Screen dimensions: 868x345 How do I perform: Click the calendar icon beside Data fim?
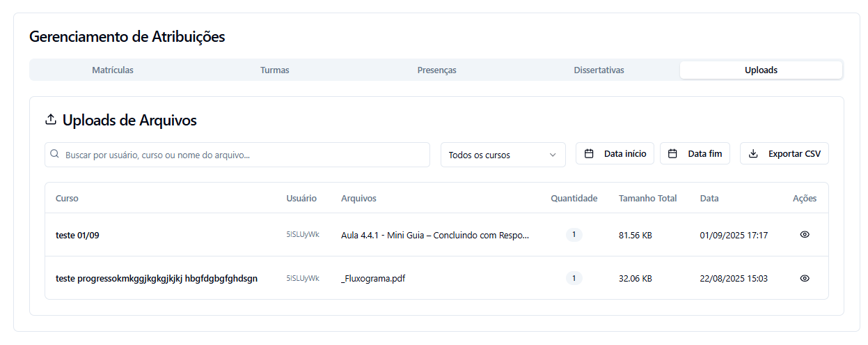[x=672, y=154]
